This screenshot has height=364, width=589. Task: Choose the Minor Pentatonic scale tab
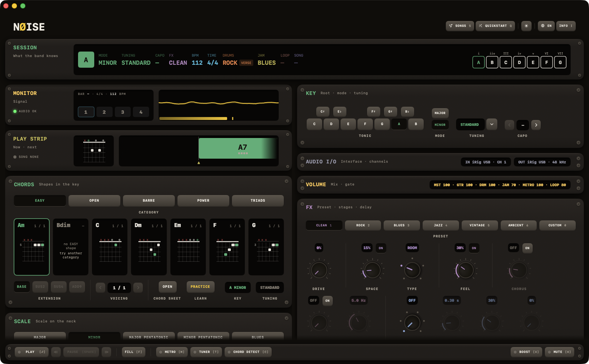pyautogui.click(x=203, y=336)
